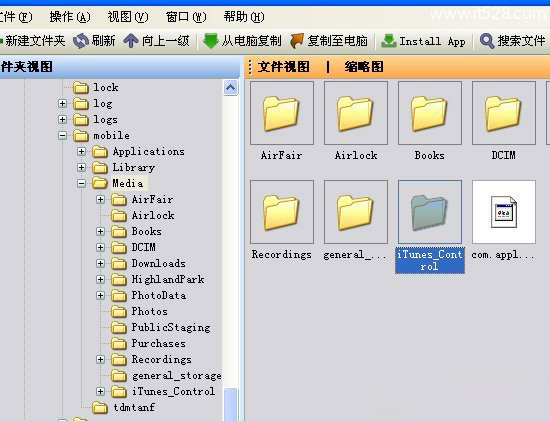This screenshot has width=550, height=421.
Task: Select the iTunes_Control entry in tree
Action: pos(173,392)
